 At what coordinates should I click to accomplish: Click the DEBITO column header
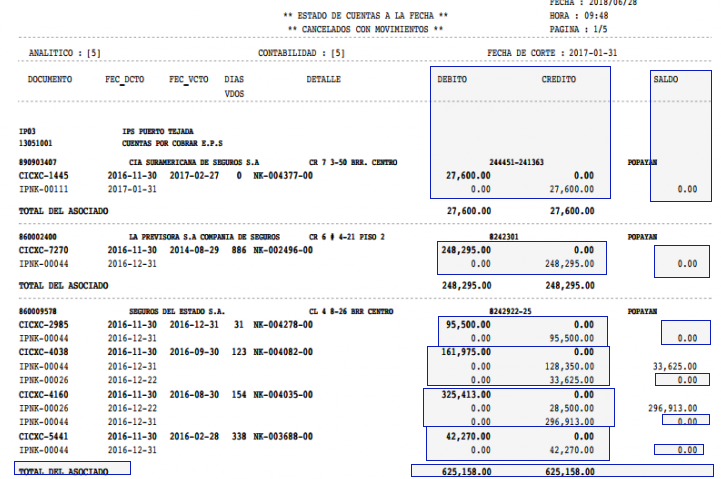(453, 78)
